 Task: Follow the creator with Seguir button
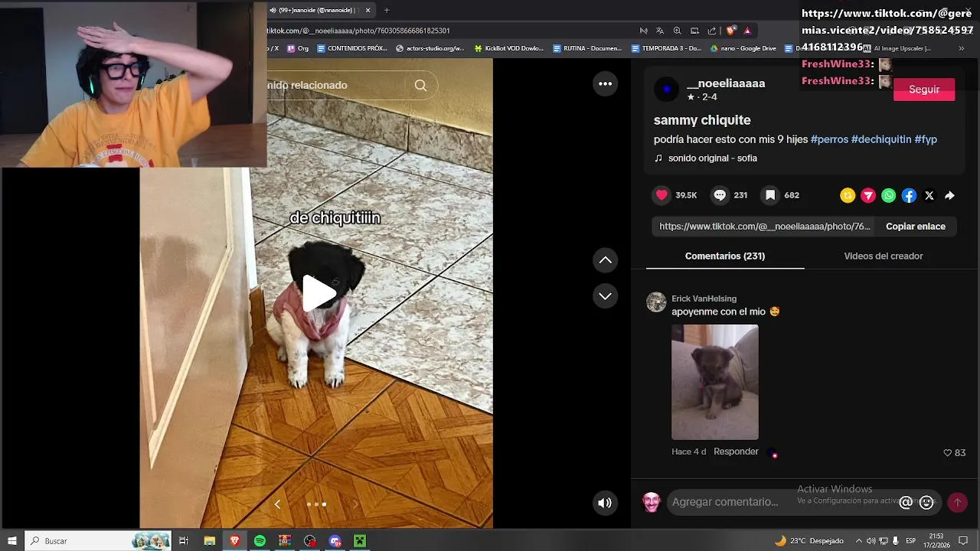tap(924, 90)
